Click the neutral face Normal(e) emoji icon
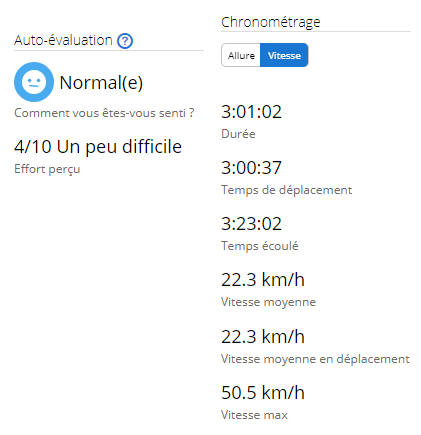This screenshot has width=421, height=435. pos(34,82)
